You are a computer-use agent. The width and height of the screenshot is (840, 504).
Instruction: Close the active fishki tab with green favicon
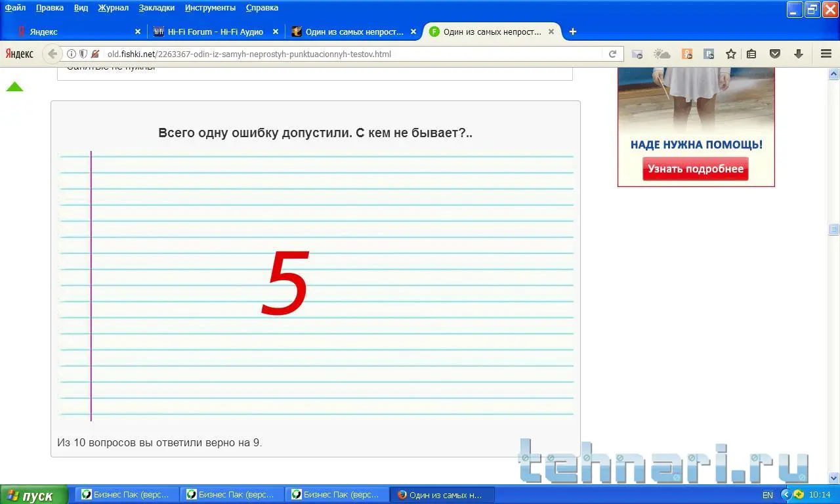[551, 31]
